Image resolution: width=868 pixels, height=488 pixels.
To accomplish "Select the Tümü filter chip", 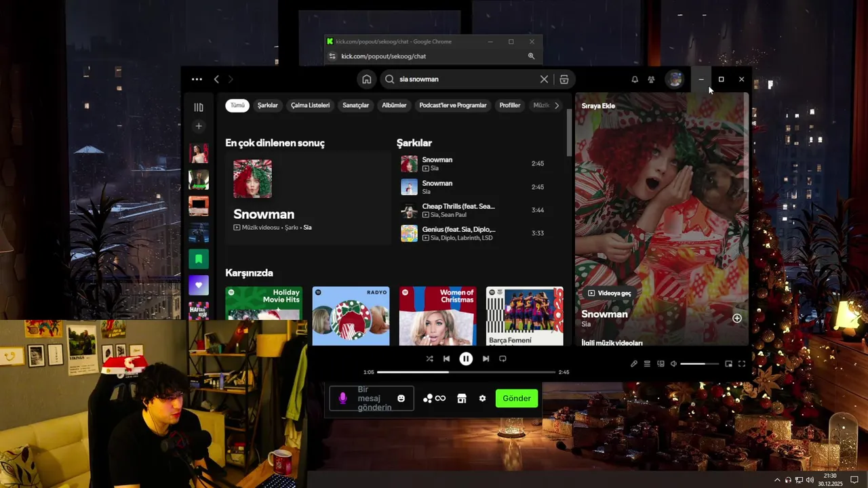I will click(x=237, y=105).
